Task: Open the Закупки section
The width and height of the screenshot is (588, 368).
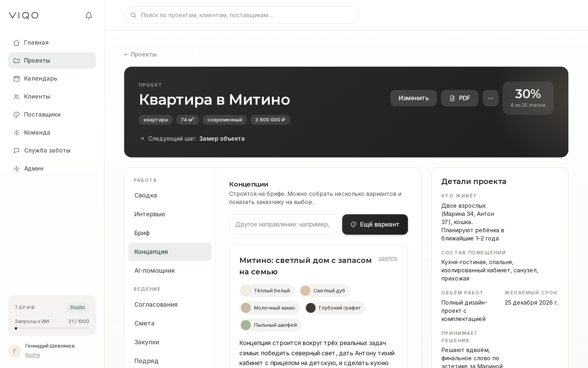Action: tap(170, 342)
